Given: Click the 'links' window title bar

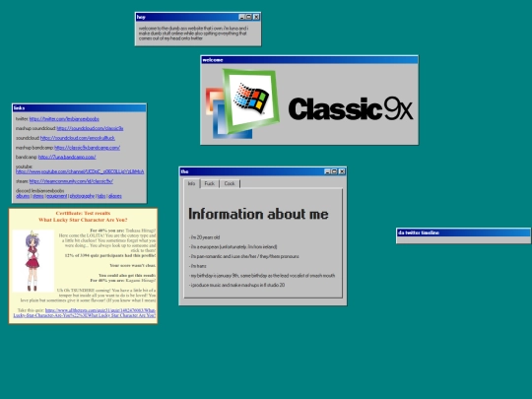Looking at the screenshot, I should pyautogui.click(x=79, y=108).
